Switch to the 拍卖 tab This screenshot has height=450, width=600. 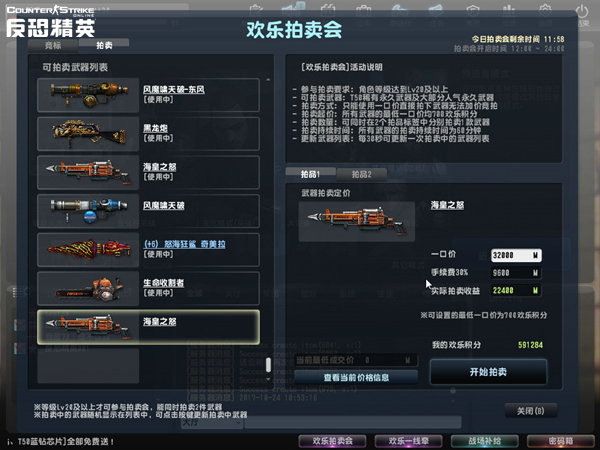tap(104, 45)
